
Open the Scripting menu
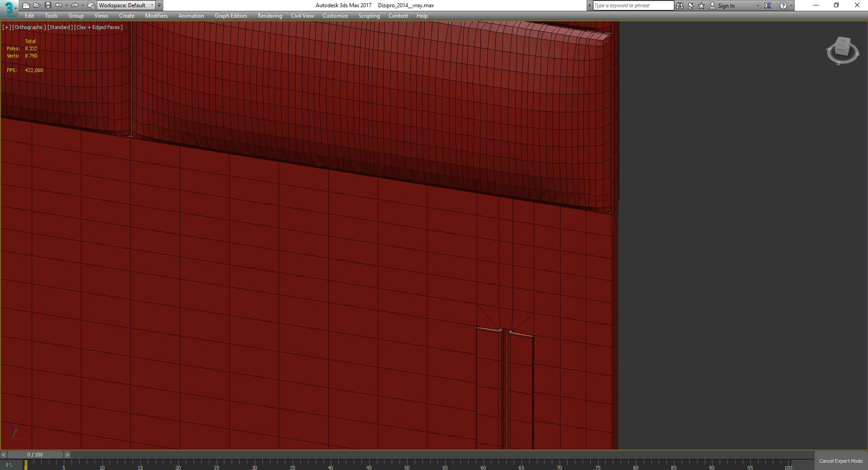click(369, 16)
